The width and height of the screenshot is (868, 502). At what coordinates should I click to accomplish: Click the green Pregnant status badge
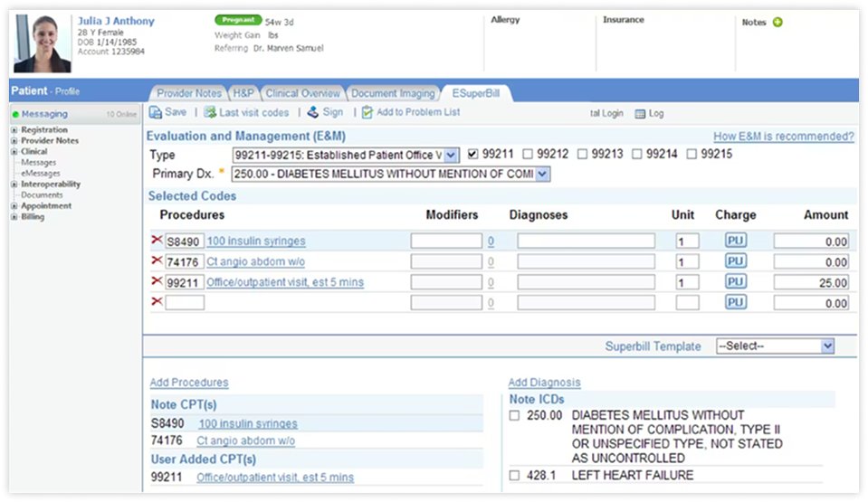[238, 20]
